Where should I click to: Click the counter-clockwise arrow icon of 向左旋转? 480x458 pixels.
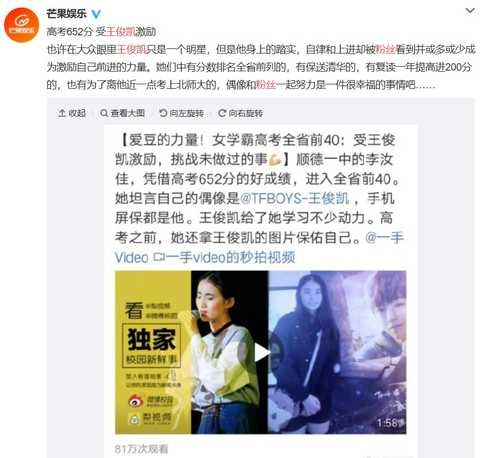(163, 113)
